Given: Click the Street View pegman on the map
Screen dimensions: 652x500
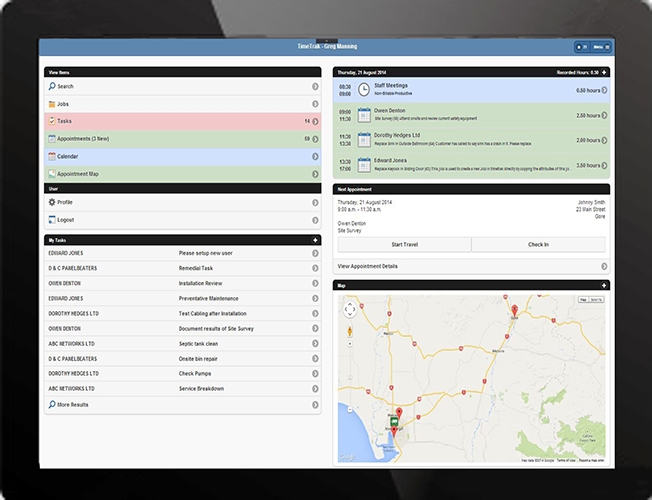Looking at the screenshot, I should (350, 330).
